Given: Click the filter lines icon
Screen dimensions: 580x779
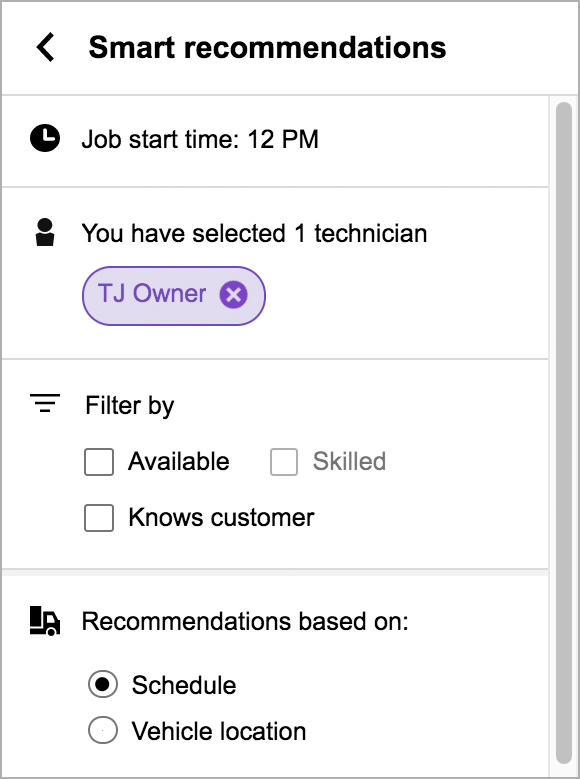Looking at the screenshot, I should pyautogui.click(x=45, y=403).
